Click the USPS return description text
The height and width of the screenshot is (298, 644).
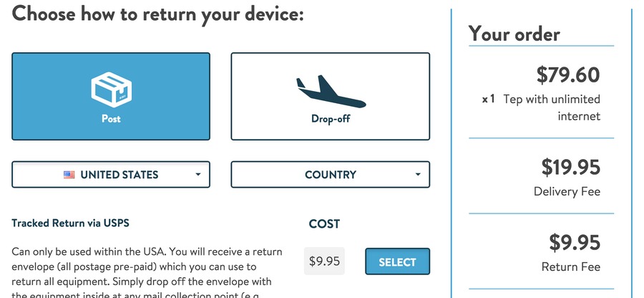click(x=147, y=272)
